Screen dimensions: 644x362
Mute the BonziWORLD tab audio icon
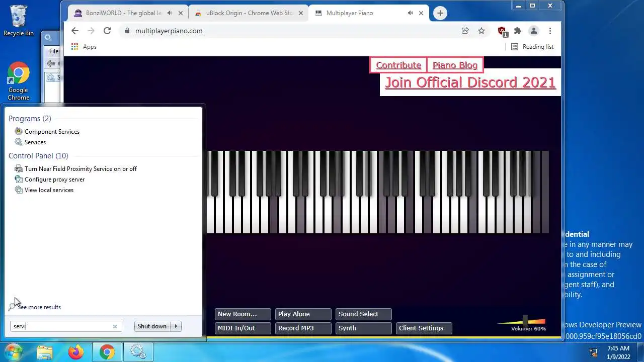tap(170, 13)
